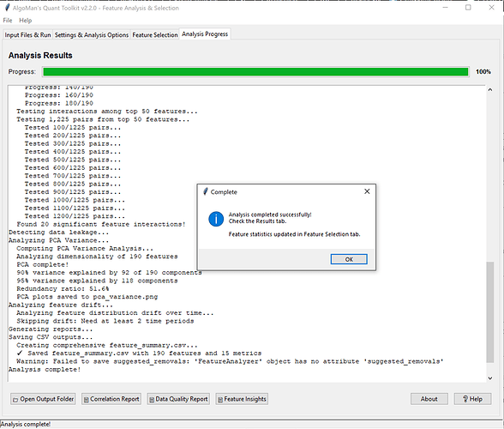Click 'PCA plots saved to pca_variance.png' line
Viewport: 504px width, 429px height.
[87, 297]
